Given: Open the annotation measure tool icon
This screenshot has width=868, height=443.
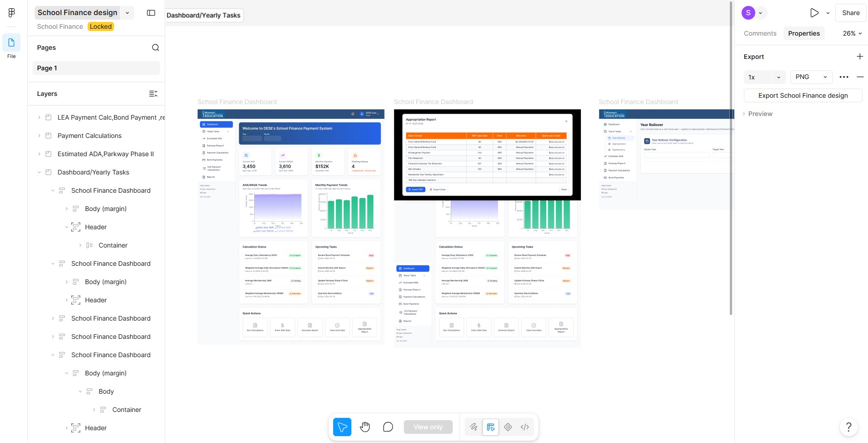Looking at the screenshot, I should click(x=474, y=427).
